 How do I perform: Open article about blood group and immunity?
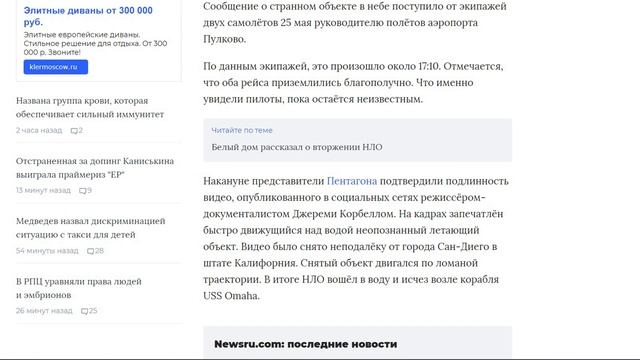click(x=90, y=107)
